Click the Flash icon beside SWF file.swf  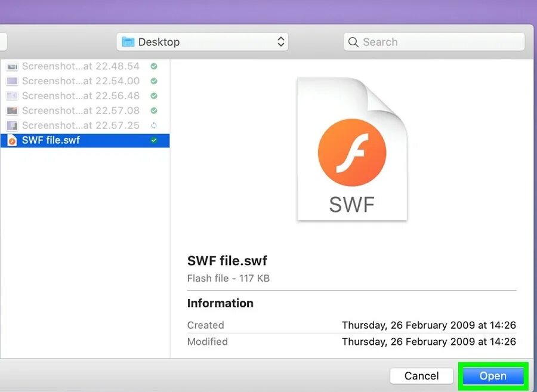coord(12,140)
